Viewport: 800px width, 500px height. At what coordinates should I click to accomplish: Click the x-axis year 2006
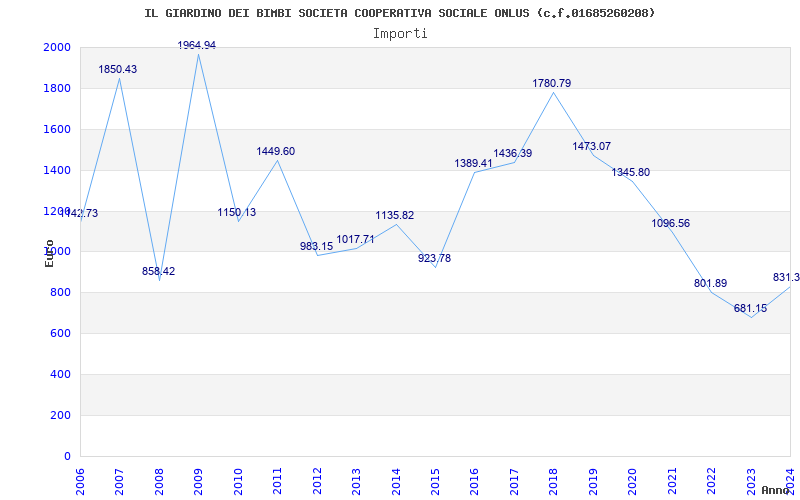click(81, 481)
